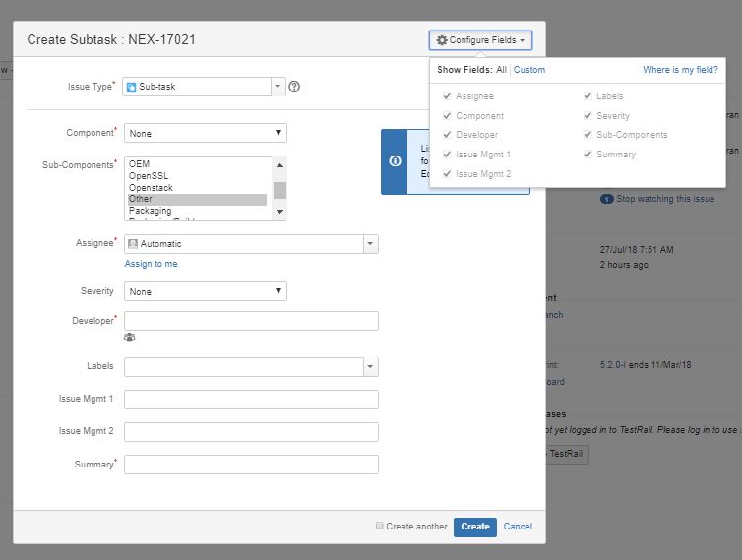Toggle the Severity field checkbox

tap(587, 115)
